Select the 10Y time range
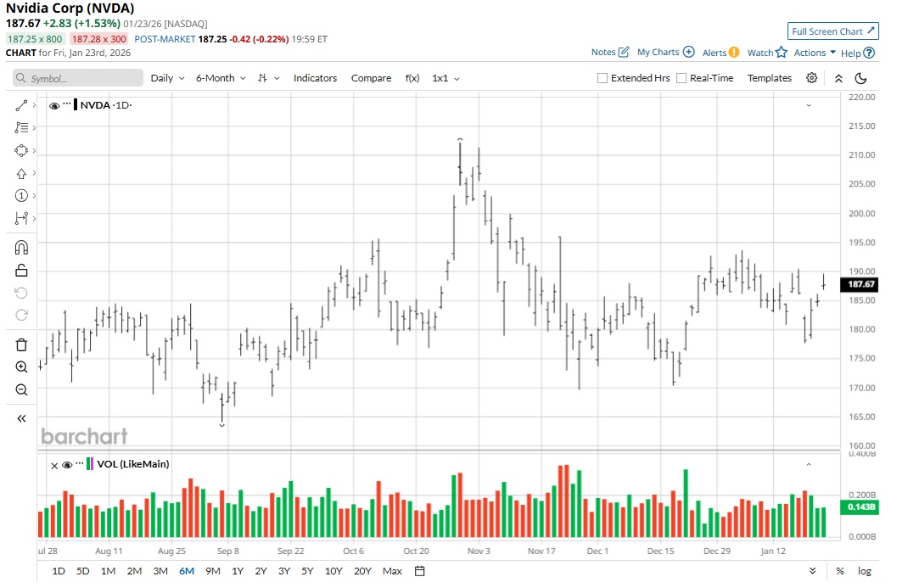Screen dimensions: 919x588 coord(333,571)
